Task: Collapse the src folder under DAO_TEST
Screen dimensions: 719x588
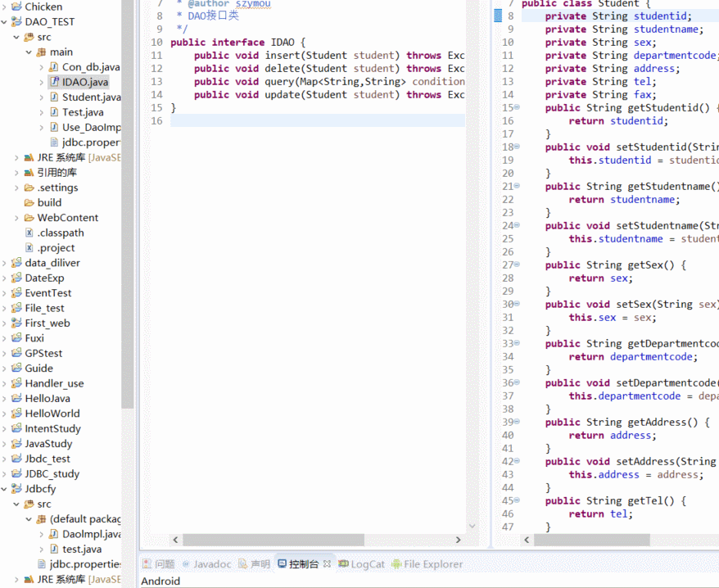Action: pyautogui.click(x=16, y=37)
